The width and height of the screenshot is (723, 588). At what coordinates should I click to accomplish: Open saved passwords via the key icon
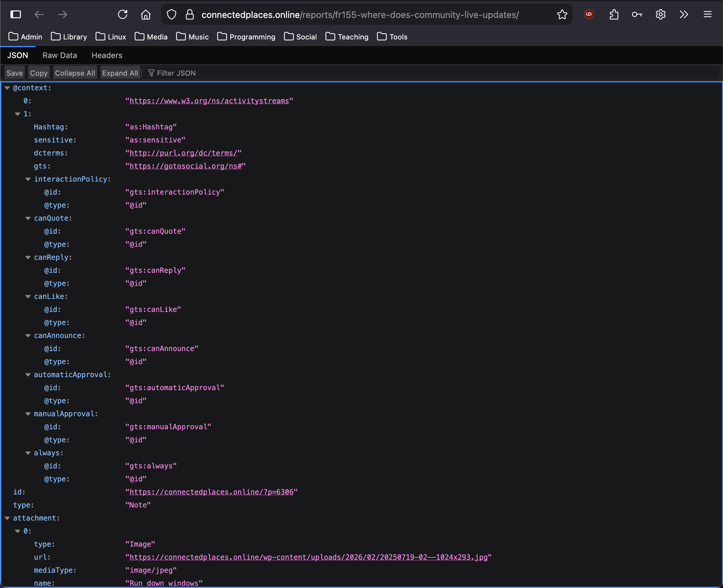click(x=637, y=15)
